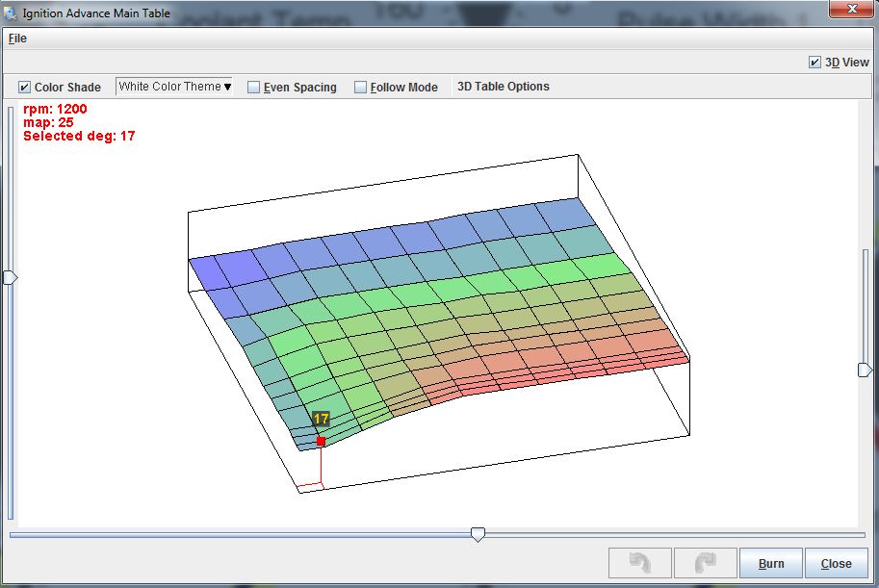Click the red 'Selected deg: 17' readout
This screenshot has height=588, width=879.
[79, 137]
